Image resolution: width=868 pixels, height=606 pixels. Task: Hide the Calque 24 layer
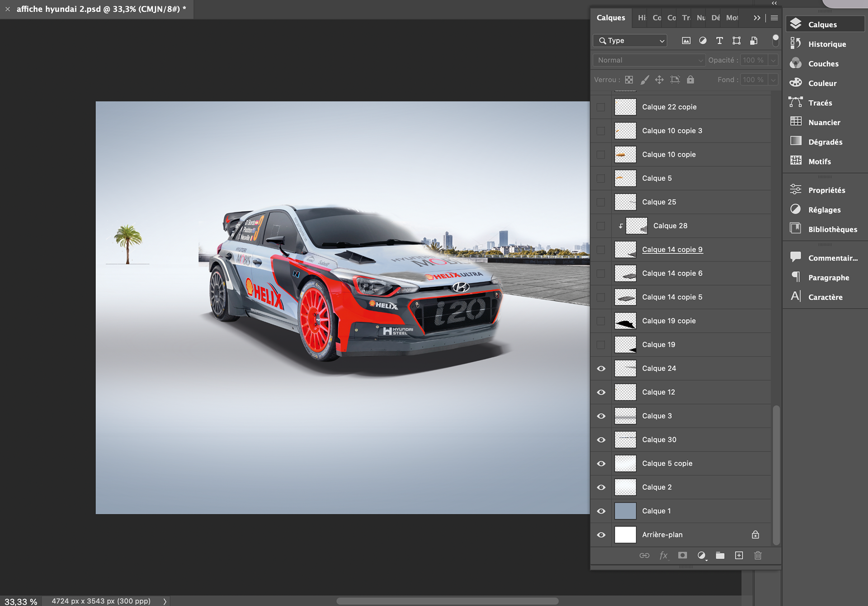pyautogui.click(x=601, y=369)
